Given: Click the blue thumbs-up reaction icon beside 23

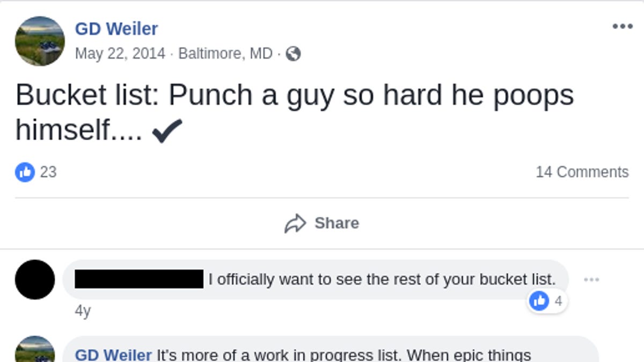Looking at the screenshot, I should (25, 172).
